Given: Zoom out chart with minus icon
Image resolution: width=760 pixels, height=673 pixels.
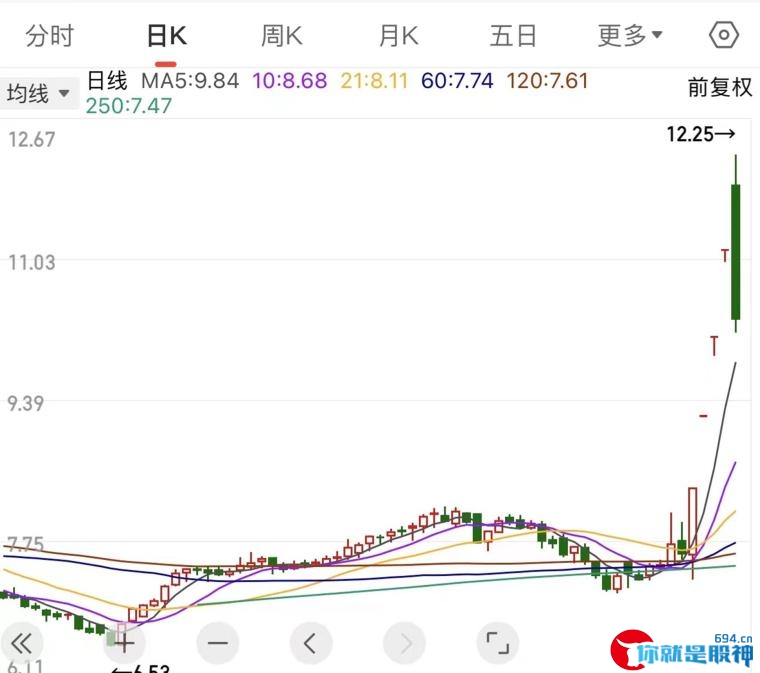Looking at the screenshot, I should pyautogui.click(x=218, y=643).
